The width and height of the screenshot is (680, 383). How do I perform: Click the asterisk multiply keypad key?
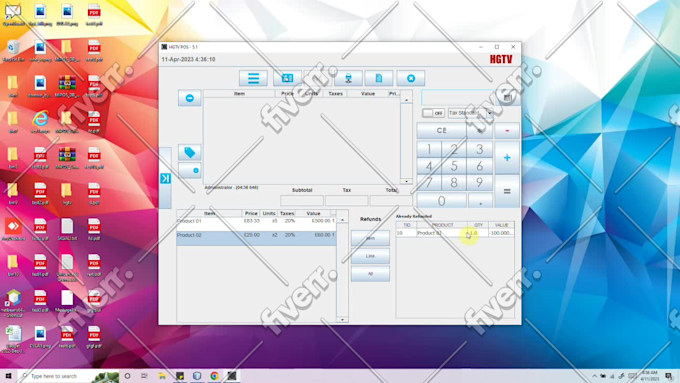coord(480,131)
